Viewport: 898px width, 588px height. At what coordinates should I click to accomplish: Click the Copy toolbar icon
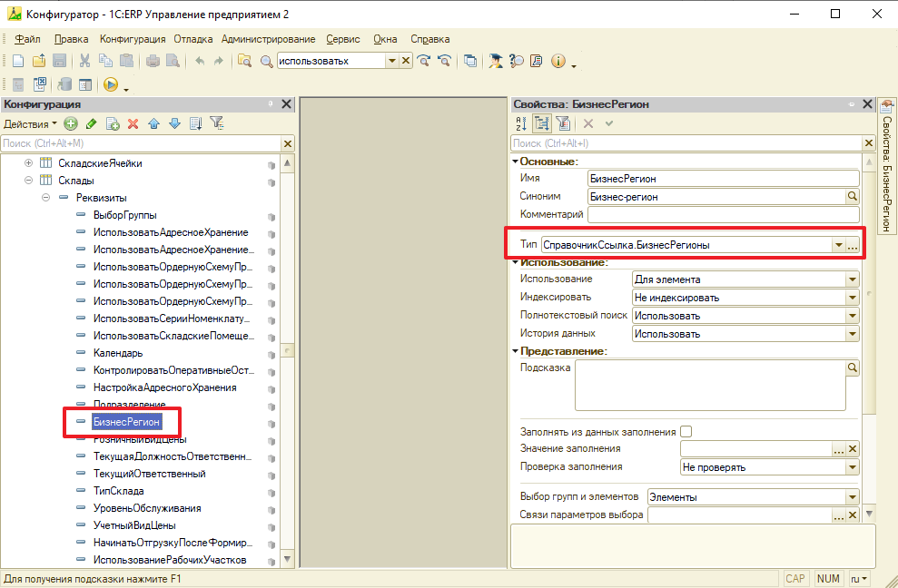105,61
